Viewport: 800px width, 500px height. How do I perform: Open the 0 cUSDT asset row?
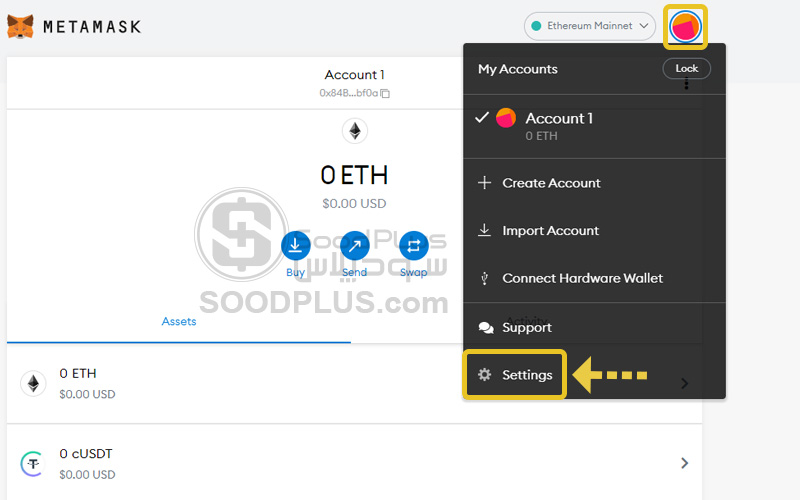[354, 463]
